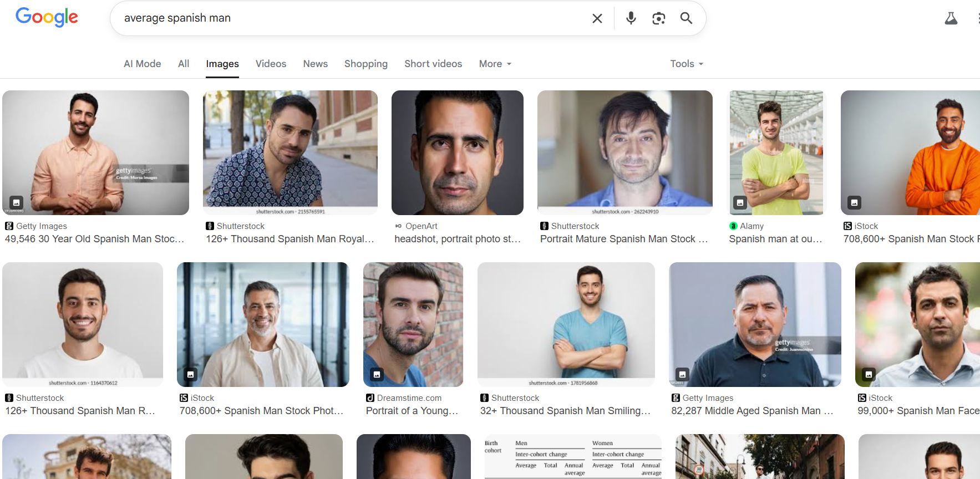
Task: Start a voice search with the microphone
Action: click(631, 18)
